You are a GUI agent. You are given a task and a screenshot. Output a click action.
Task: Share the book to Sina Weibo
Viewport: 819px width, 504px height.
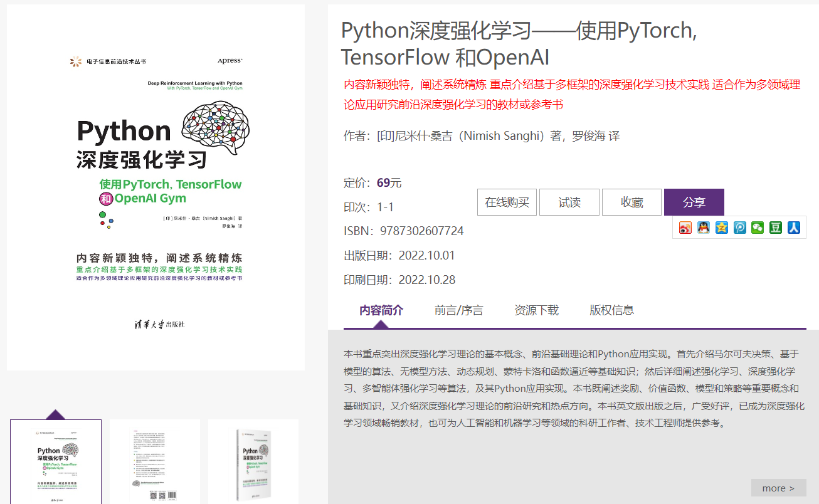tap(685, 228)
